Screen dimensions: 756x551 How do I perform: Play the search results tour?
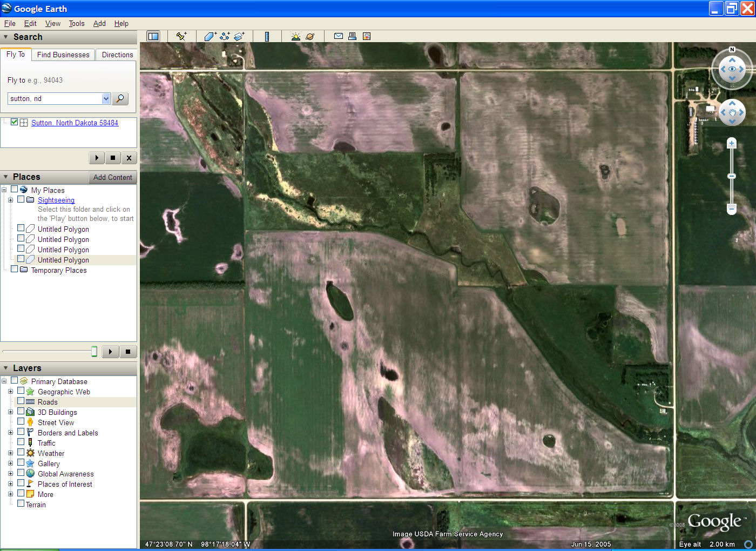click(97, 158)
